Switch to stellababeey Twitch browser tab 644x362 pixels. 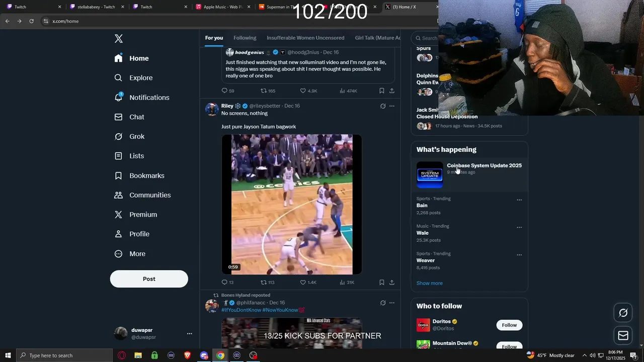coord(97,7)
